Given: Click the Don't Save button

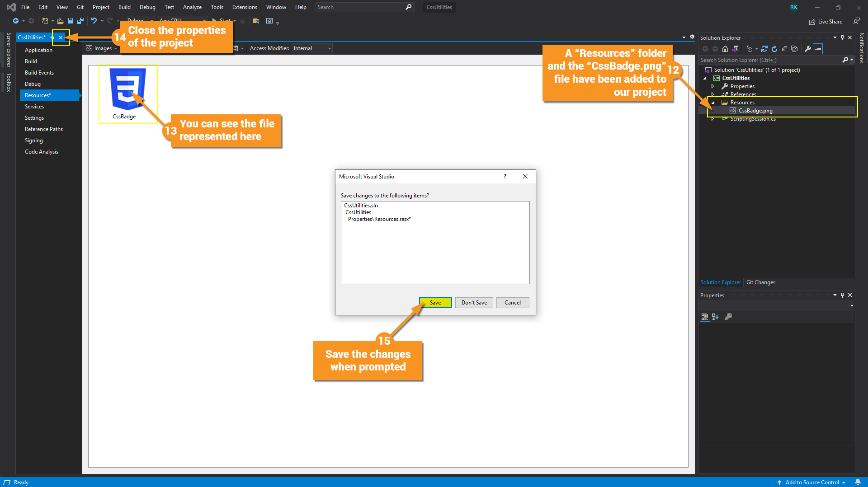Looking at the screenshot, I should (474, 303).
